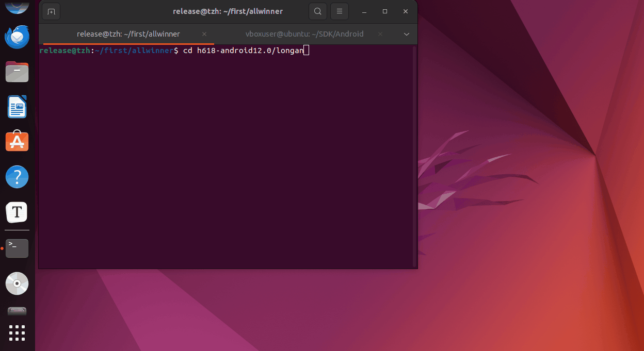The width and height of the screenshot is (644, 351).
Task: Open the Files manager from the dock
Action: tap(17, 72)
